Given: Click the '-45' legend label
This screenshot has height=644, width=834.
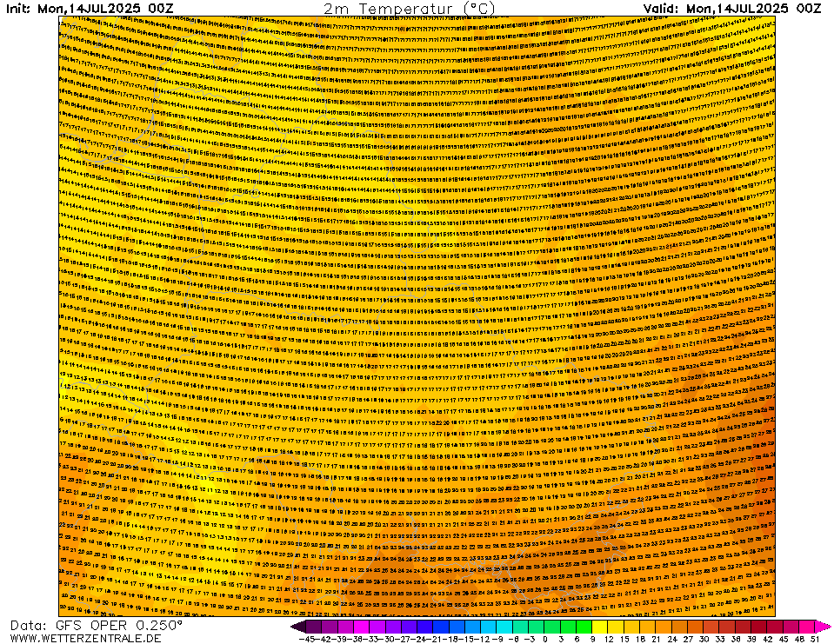Looking at the screenshot, I should pyautogui.click(x=306, y=639).
